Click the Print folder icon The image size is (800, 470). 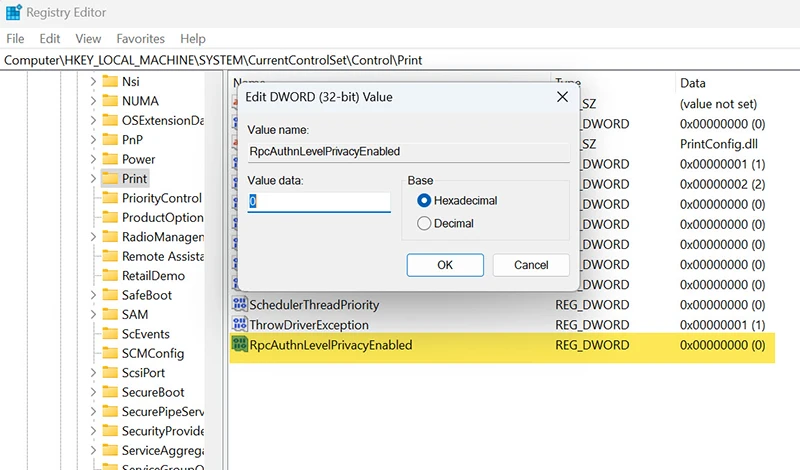(110, 179)
